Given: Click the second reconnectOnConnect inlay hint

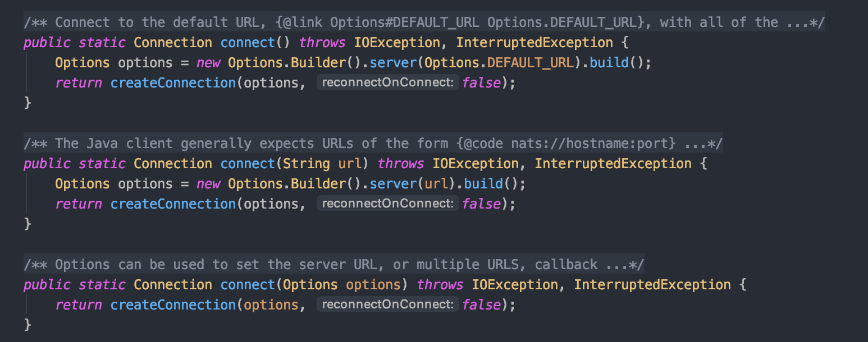Looking at the screenshot, I should point(388,204).
